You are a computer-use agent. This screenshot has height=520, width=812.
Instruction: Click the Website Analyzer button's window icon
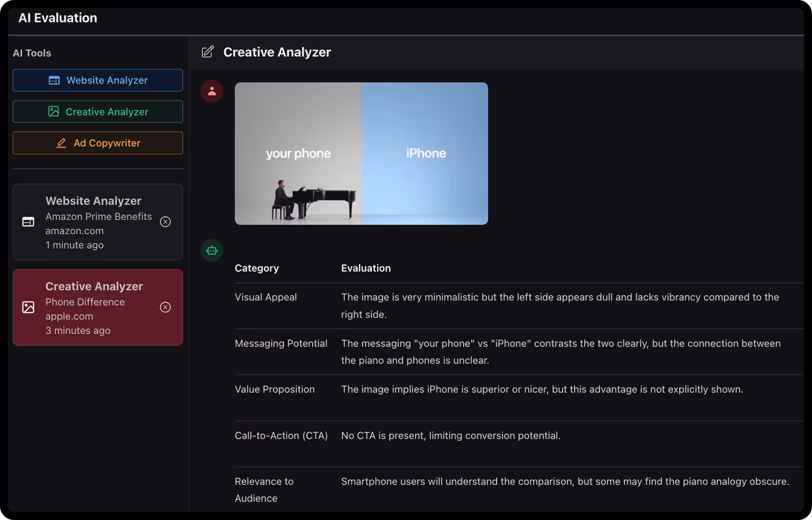tap(54, 80)
